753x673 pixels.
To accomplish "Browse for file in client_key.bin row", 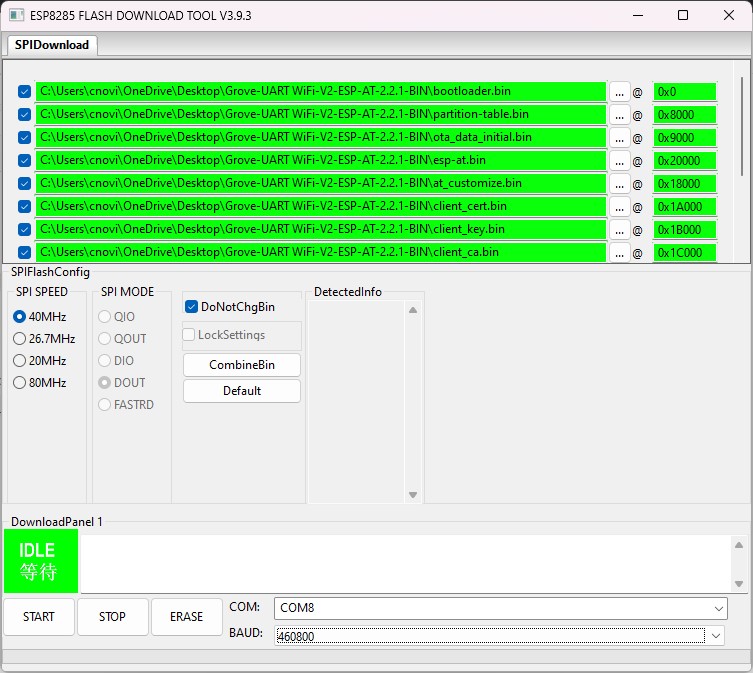I will pos(619,230).
